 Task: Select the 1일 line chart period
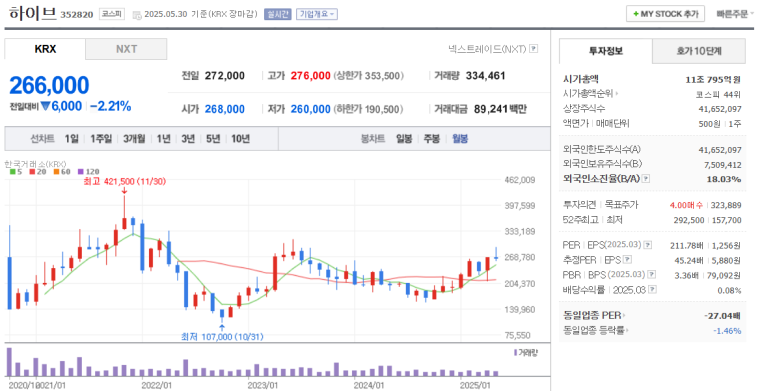pyautogui.click(x=71, y=139)
